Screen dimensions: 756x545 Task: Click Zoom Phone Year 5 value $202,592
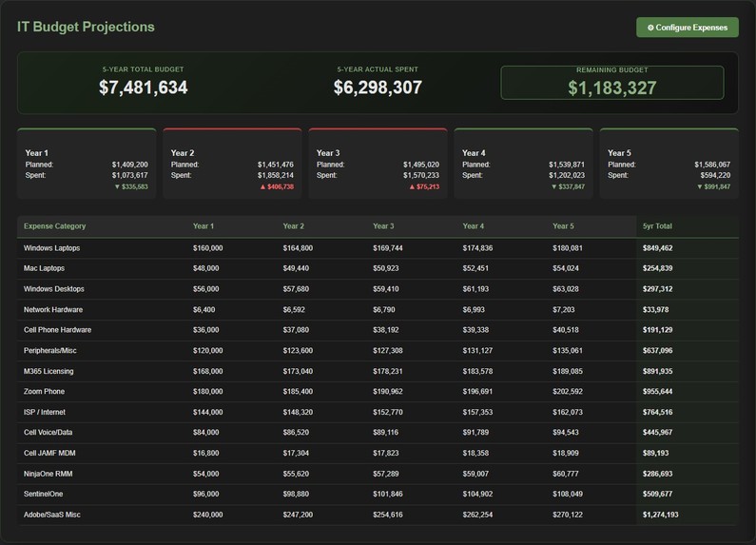pos(568,392)
